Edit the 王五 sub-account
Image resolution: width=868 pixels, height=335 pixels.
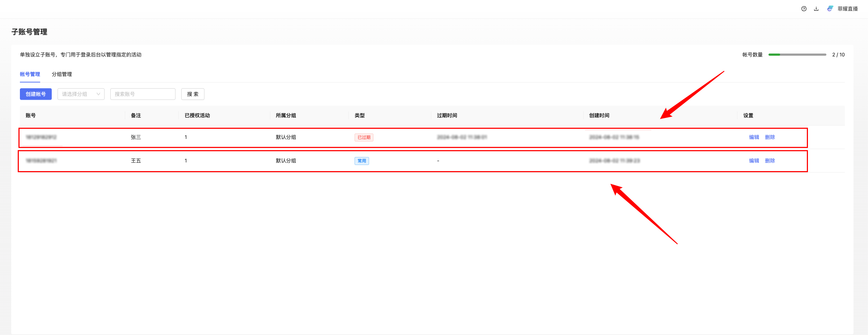pyautogui.click(x=754, y=161)
